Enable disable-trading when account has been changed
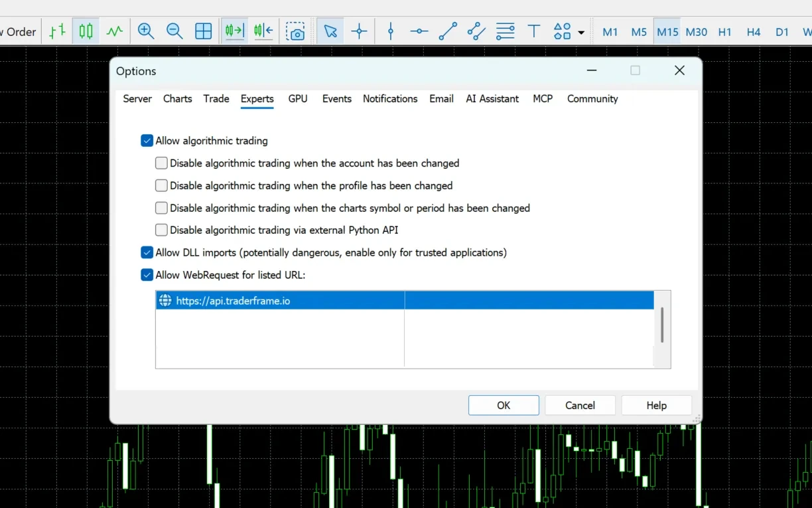Screen dimensions: 812x508 tap(161, 163)
